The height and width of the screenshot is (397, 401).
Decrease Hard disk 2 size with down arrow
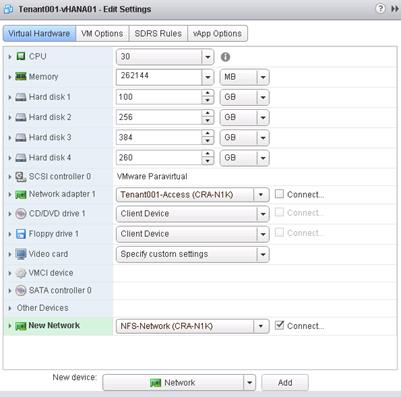[208, 121]
